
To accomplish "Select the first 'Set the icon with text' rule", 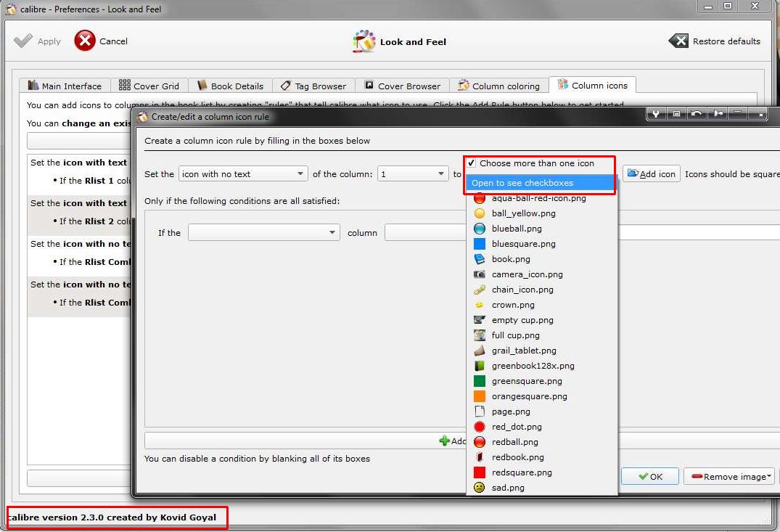I will tap(79, 163).
